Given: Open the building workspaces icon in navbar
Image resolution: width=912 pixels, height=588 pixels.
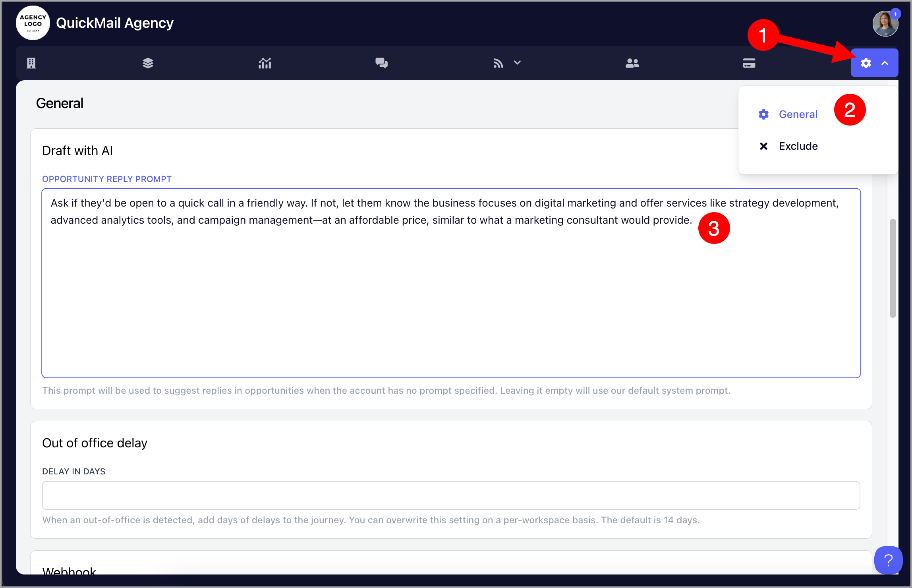Looking at the screenshot, I should coord(31,63).
